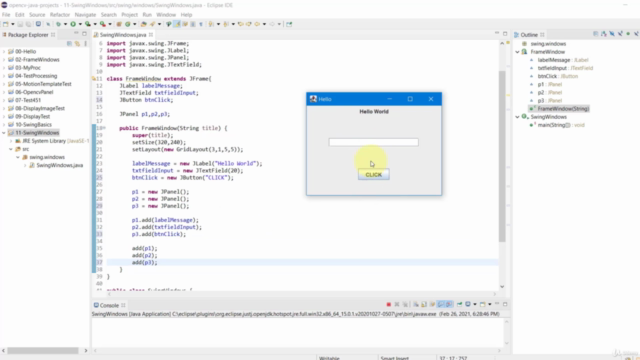Viewport: 640px width, 360px height.
Task: Collapse the 11-SwingWindows project
Action: point(4,133)
